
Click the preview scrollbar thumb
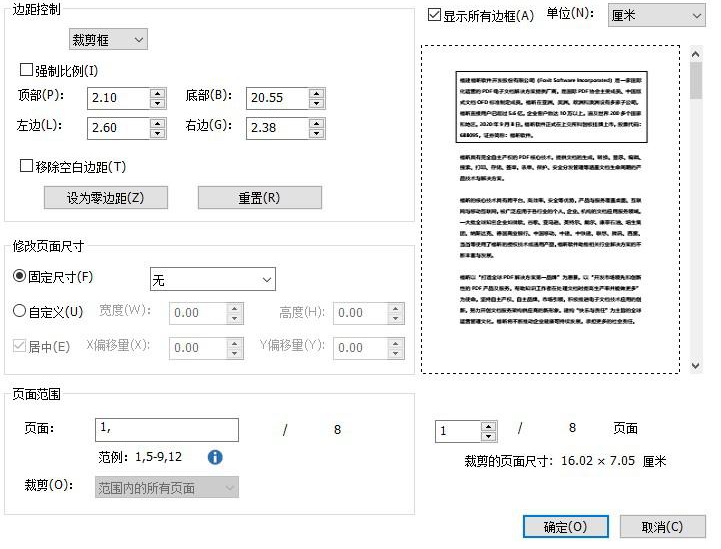(x=696, y=81)
